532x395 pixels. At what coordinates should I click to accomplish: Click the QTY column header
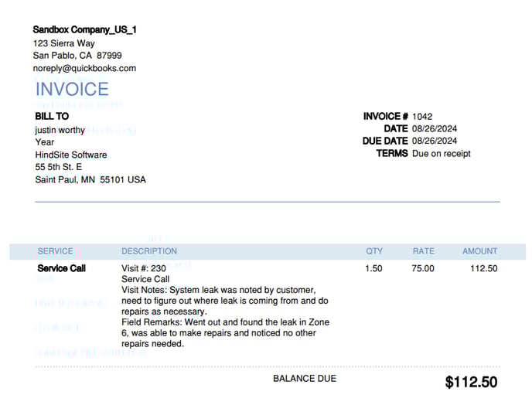click(x=374, y=251)
